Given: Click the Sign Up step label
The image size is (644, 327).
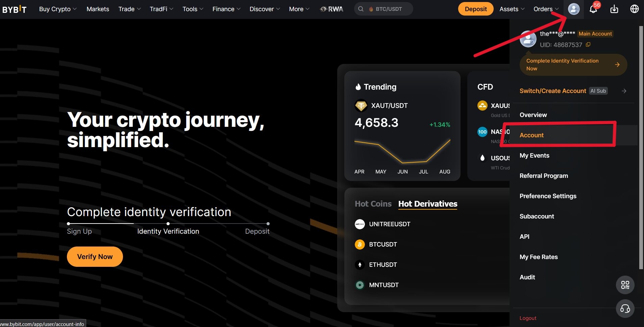Looking at the screenshot, I should 79,231.
